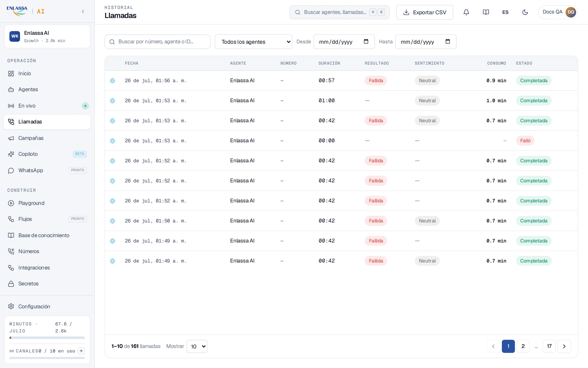
Task: Open the Desde date picker calendar icon
Action: pyautogui.click(x=366, y=41)
